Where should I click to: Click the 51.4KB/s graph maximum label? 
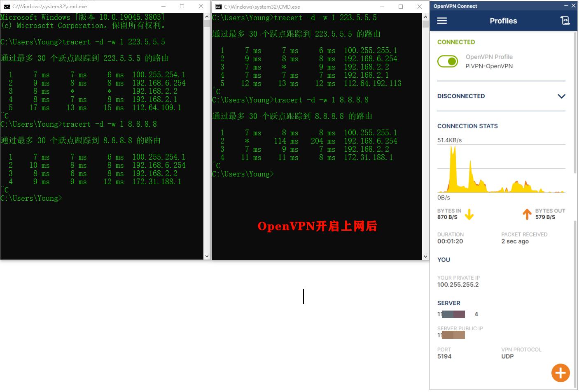(449, 140)
